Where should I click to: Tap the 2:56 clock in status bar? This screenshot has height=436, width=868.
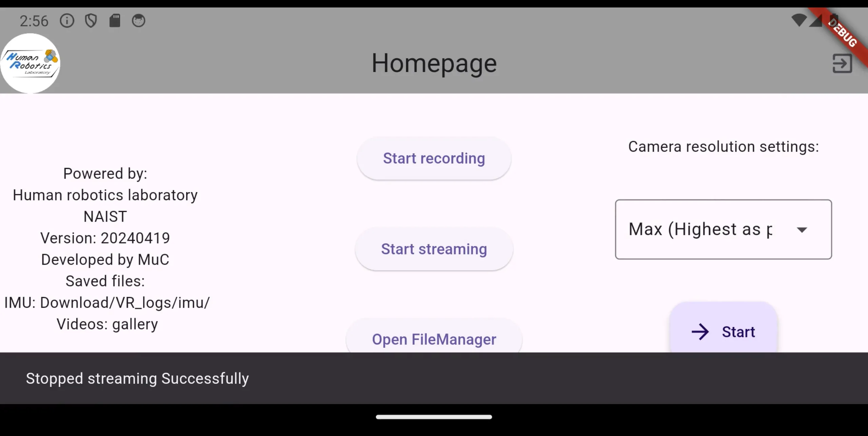pyautogui.click(x=34, y=21)
